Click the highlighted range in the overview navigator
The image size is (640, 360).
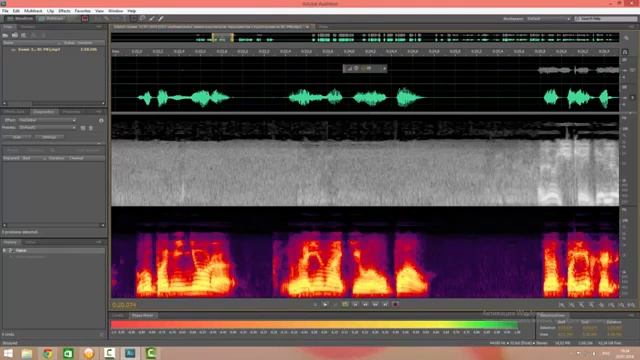(x=223, y=38)
